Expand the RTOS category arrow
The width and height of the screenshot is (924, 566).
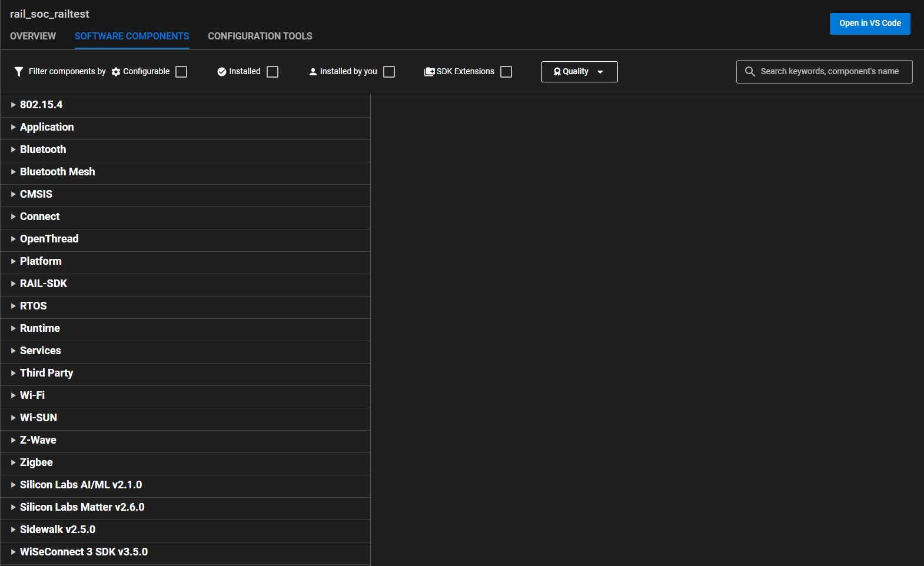[x=14, y=306]
